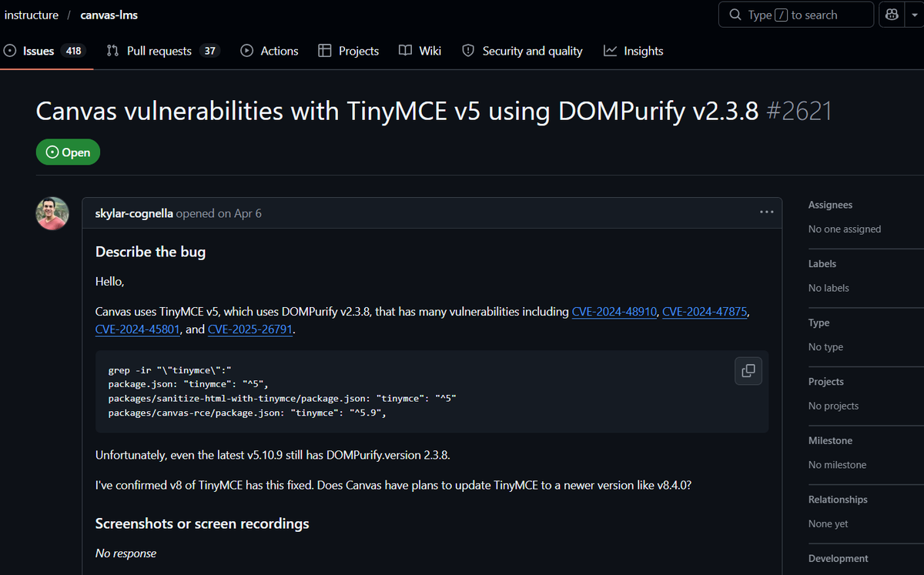Click the Copilot icon button
This screenshot has width=924, height=575.
pos(892,15)
